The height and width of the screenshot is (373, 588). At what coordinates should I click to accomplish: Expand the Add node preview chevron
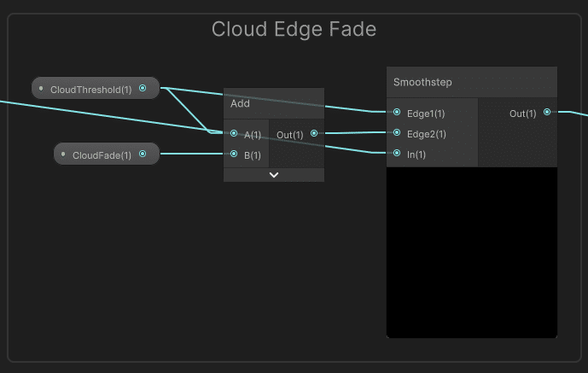274,175
